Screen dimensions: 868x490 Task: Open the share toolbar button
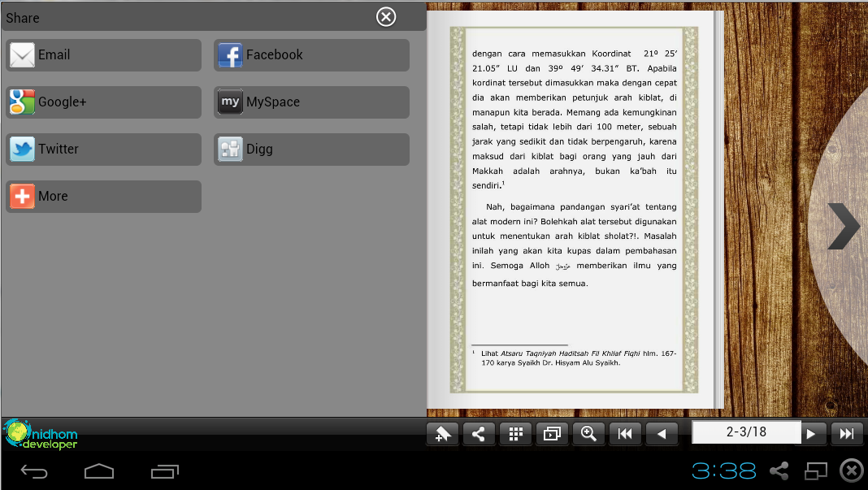pos(479,434)
